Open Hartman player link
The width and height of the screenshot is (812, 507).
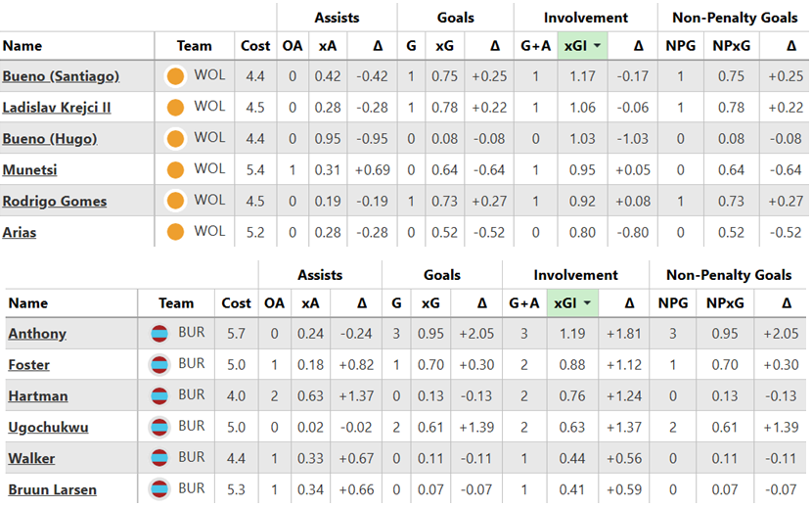pos(36,396)
